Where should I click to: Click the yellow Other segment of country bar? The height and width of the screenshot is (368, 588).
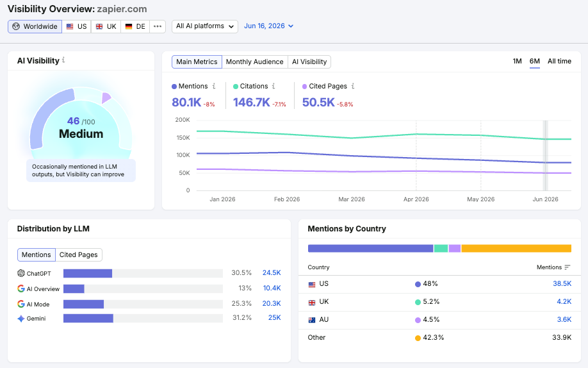pyautogui.click(x=516, y=248)
